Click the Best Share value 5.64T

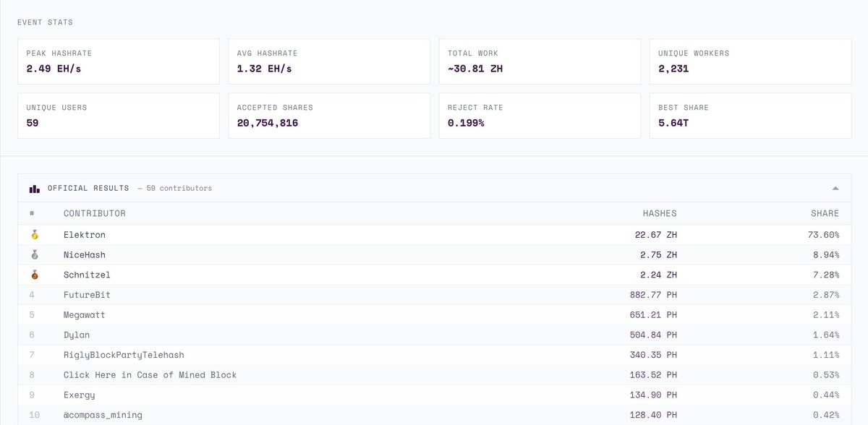click(673, 123)
